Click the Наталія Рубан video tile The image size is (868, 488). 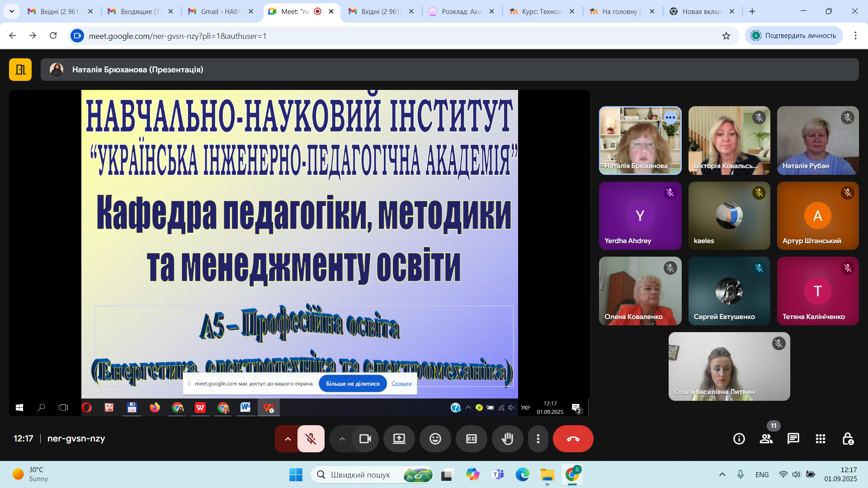(x=818, y=141)
